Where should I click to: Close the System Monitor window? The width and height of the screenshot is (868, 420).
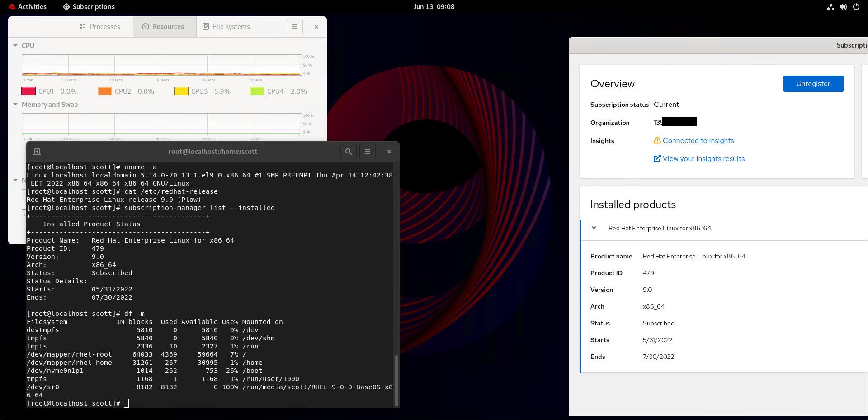point(316,27)
